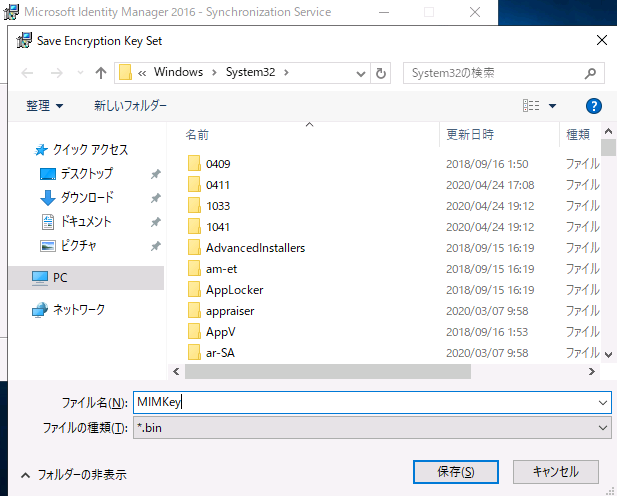The image size is (617, 496).
Task: Expand the chevron after System32
Action: point(286,72)
